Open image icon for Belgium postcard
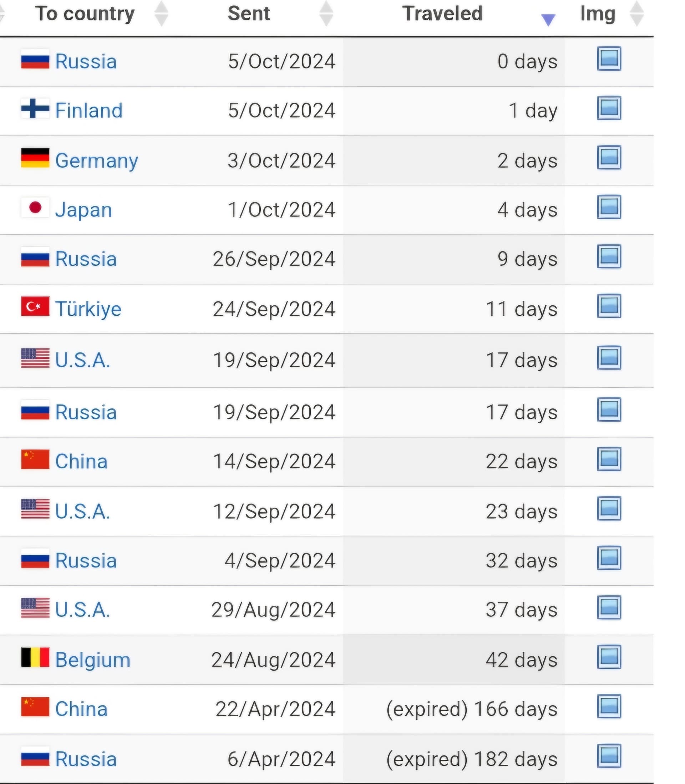This screenshot has width=685, height=784. click(609, 657)
